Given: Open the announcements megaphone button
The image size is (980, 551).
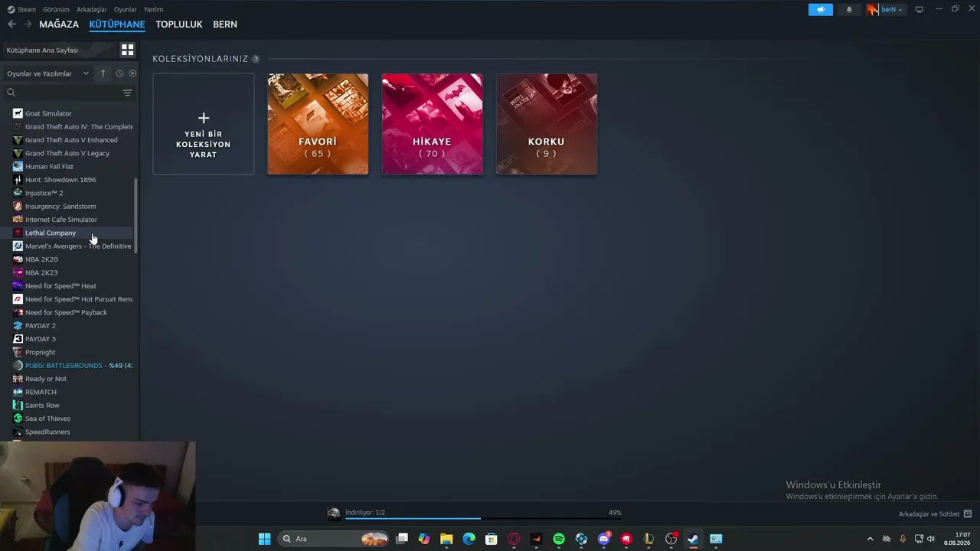Looking at the screenshot, I should point(820,9).
